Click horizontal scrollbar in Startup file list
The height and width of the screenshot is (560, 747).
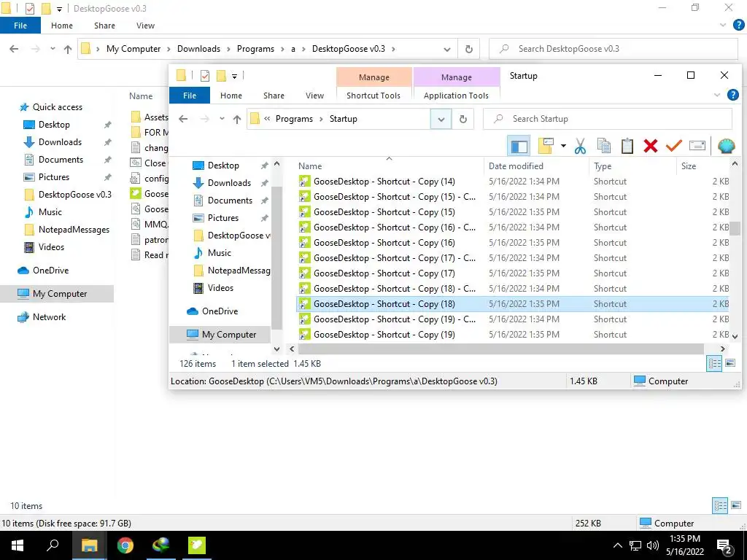[x=500, y=349]
